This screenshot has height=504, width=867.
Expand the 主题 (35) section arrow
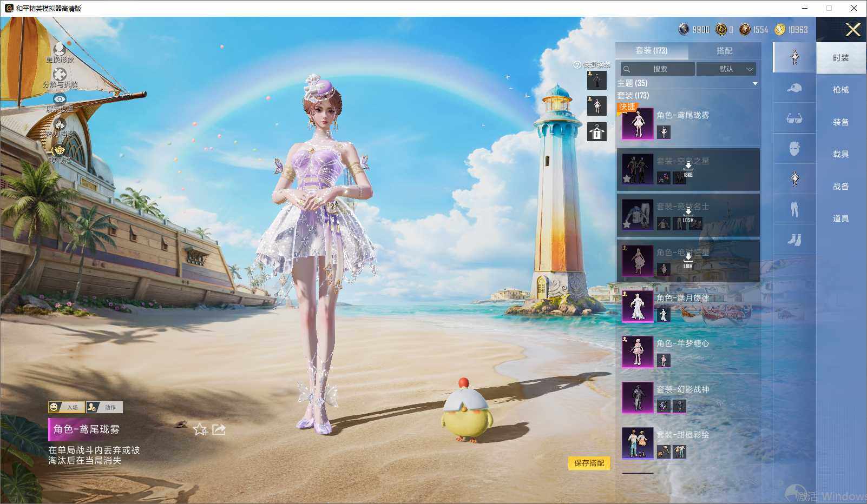pos(755,84)
